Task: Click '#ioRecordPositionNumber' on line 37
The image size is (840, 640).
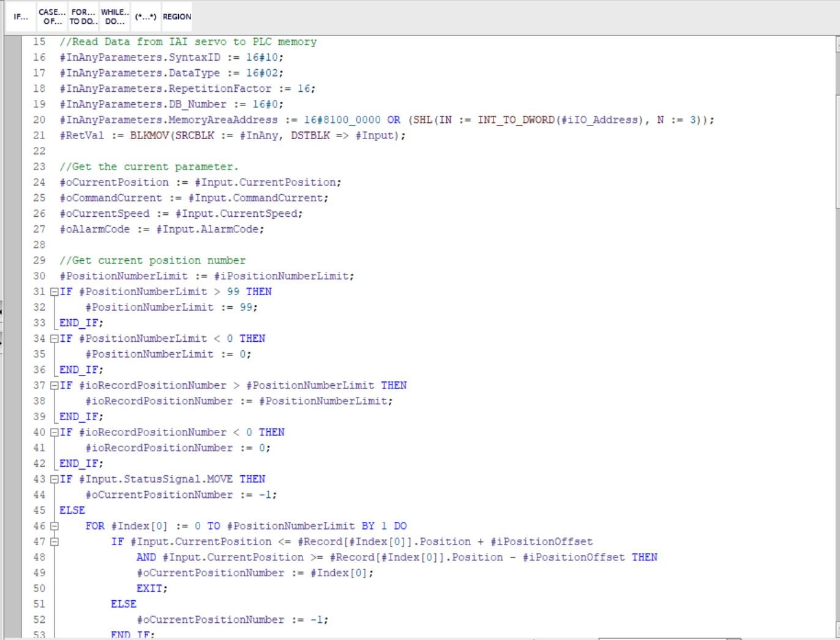Action: tap(152, 386)
